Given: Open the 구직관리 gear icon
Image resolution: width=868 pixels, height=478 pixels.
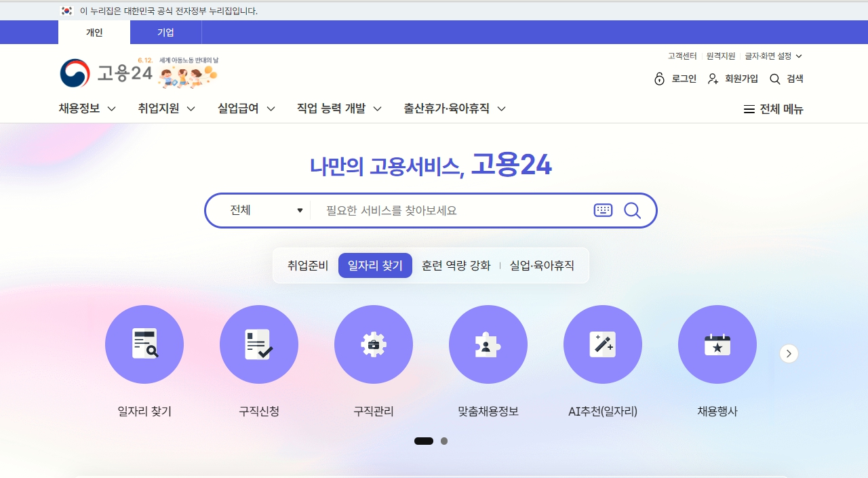Looking at the screenshot, I should point(374,344).
